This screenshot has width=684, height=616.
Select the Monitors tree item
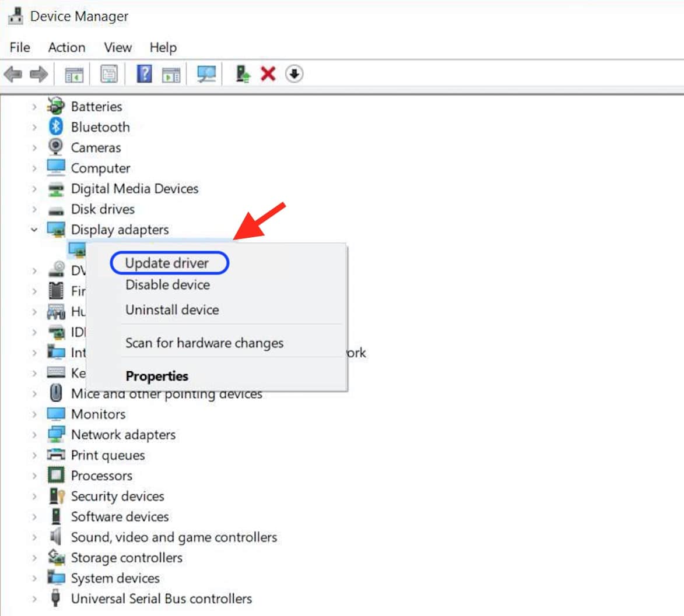(98, 414)
